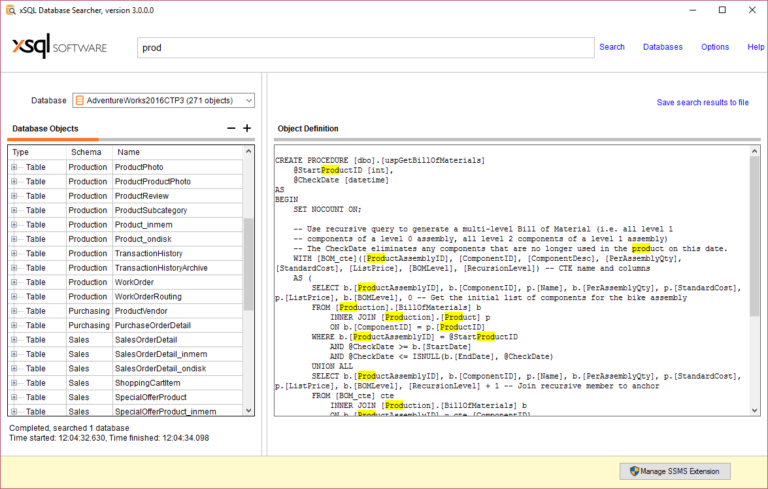Open the Databases link

(x=662, y=47)
